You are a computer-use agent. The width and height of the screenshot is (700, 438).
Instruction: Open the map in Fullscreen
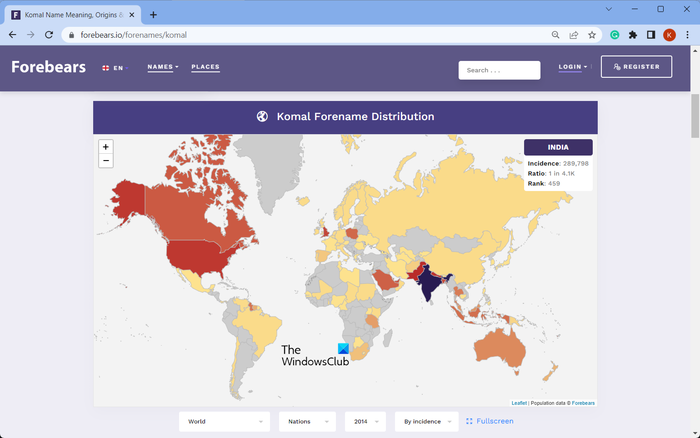click(x=490, y=421)
